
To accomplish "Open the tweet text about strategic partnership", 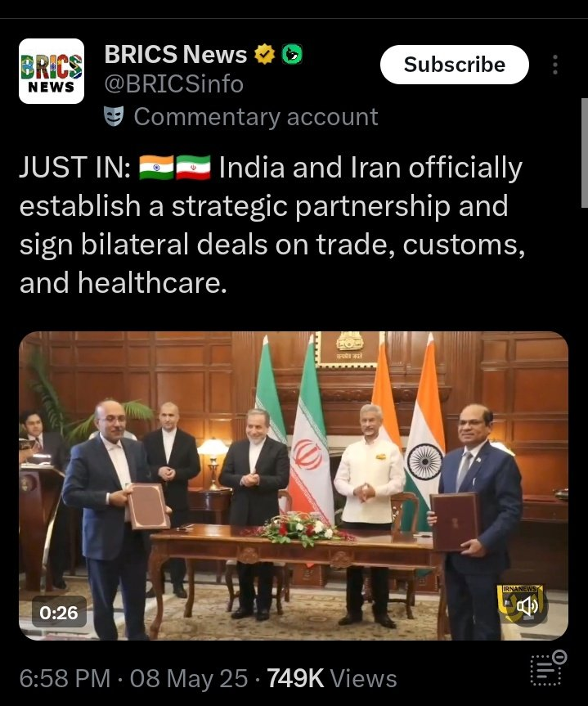I will [272, 225].
